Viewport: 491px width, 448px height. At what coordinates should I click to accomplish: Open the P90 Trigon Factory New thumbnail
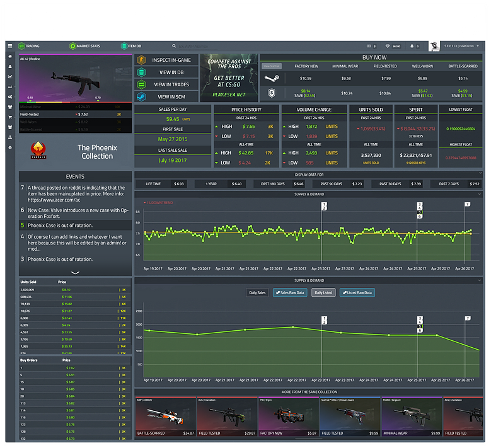coord(289,416)
